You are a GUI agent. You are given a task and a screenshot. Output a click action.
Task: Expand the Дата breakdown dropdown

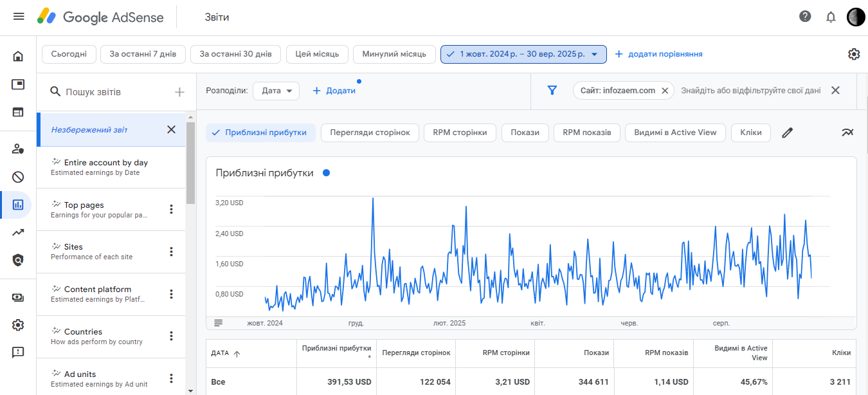point(276,91)
